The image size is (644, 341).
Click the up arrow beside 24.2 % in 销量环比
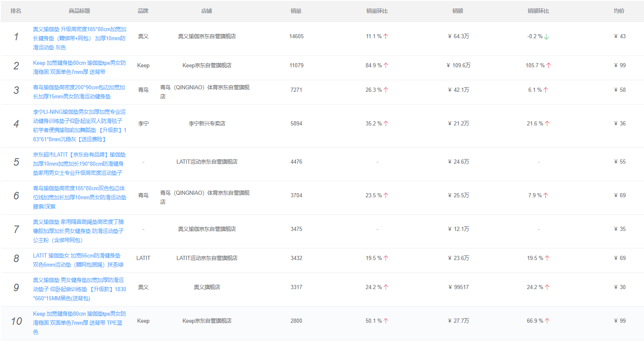(x=386, y=287)
